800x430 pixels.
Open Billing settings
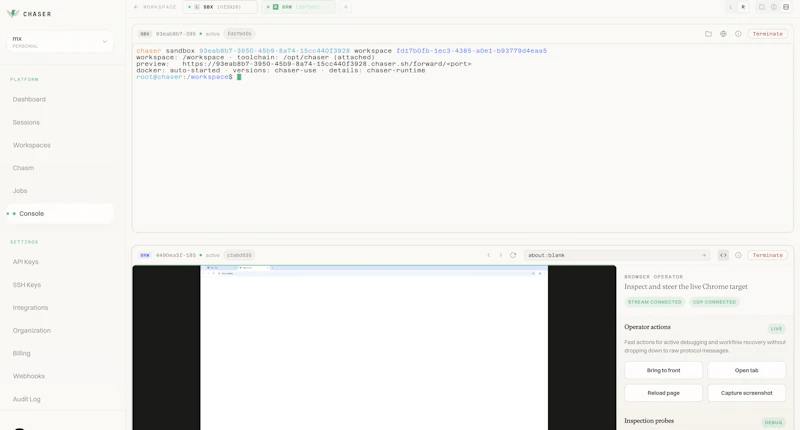pos(21,353)
